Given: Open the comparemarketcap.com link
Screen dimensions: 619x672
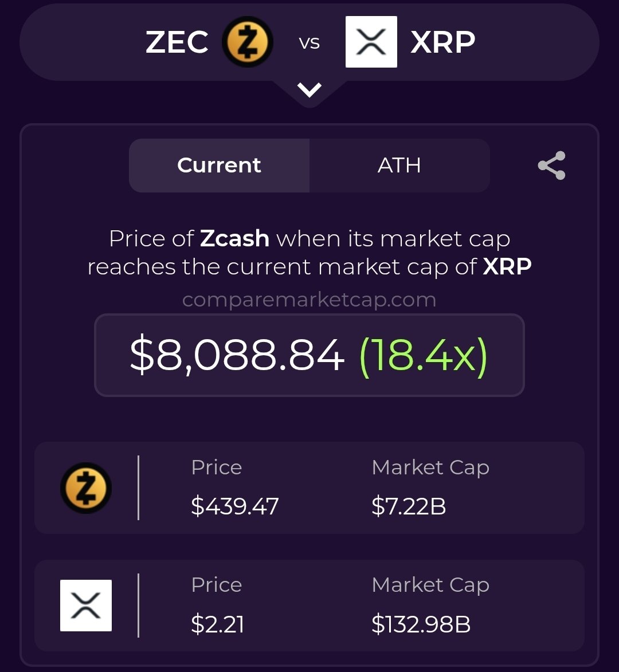Looking at the screenshot, I should tap(309, 300).
